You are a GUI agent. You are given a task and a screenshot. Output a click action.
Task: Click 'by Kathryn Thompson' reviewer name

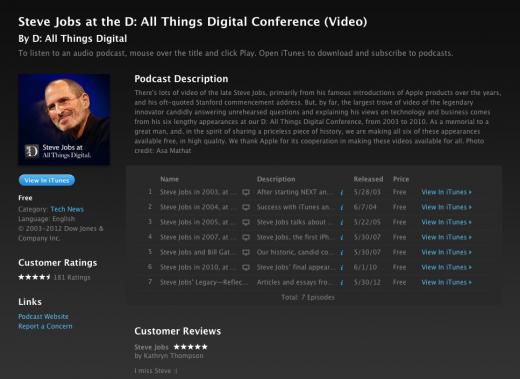click(x=169, y=356)
